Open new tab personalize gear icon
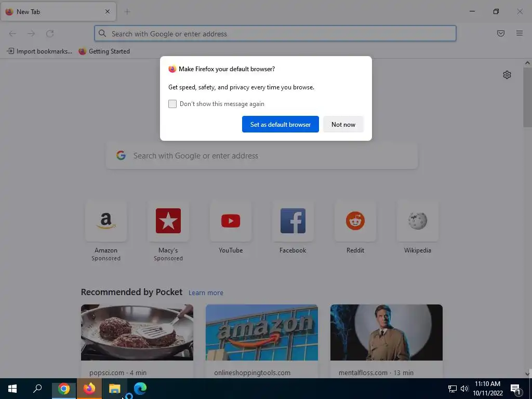 [507, 75]
